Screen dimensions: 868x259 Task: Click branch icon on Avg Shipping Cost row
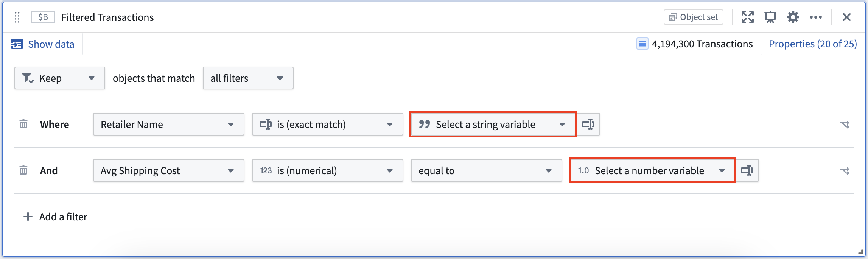coord(845,171)
